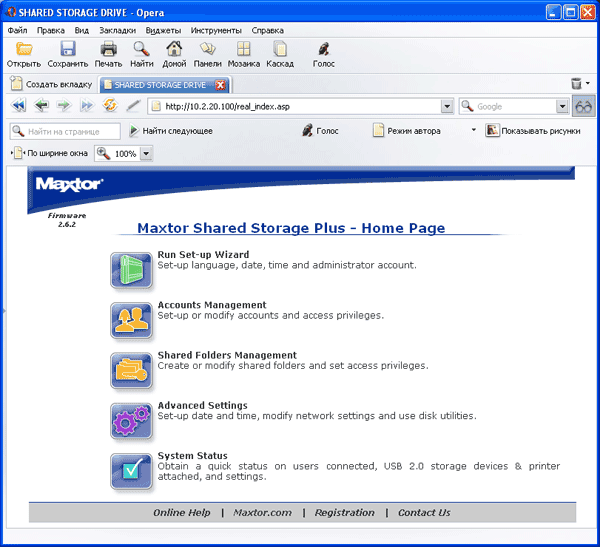This screenshot has height=547, width=600.
Task: Open the Закладки menu
Action: coord(117,30)
